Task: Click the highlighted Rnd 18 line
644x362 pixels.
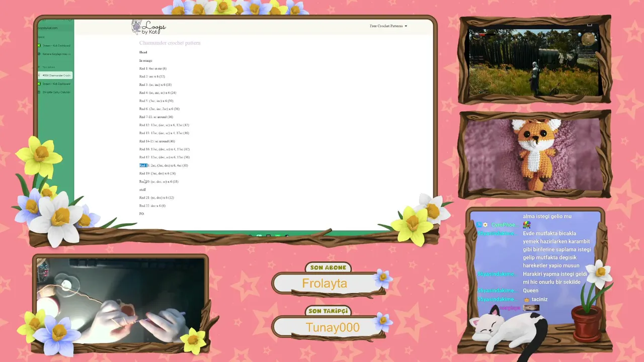Action: (x=164, y=165)
